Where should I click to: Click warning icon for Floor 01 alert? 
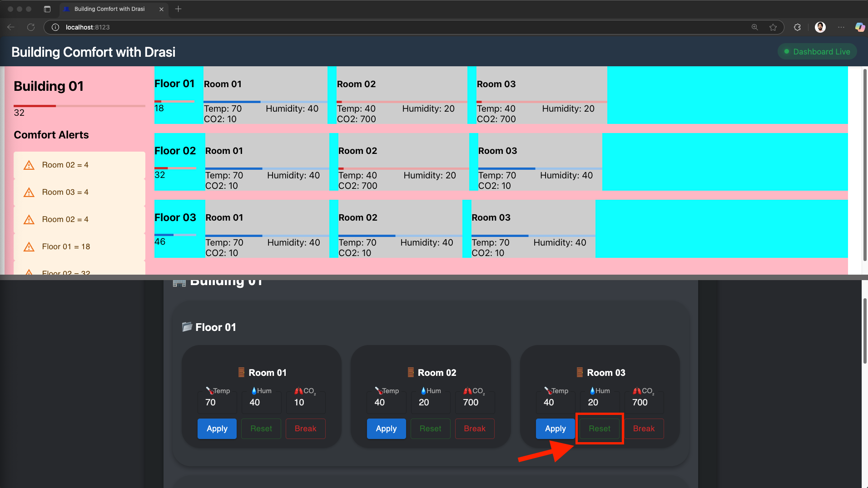29,247
